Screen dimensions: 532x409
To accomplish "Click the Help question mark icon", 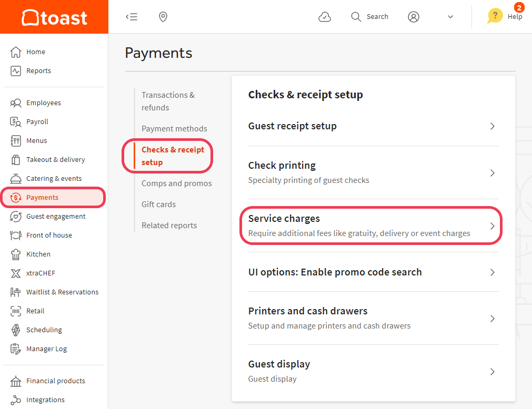I will pyautogui.click(x=495, y=16).
